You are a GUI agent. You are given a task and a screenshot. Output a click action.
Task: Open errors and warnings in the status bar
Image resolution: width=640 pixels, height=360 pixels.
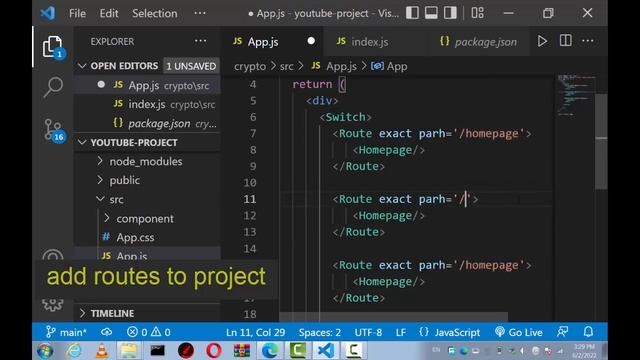click(x=149, y=332)
